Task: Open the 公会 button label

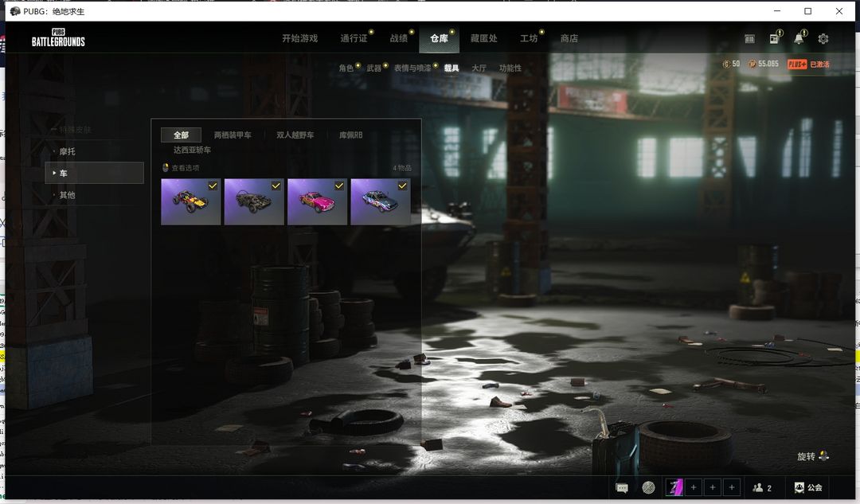Action: pyautogui.click(x=815, y=487)
